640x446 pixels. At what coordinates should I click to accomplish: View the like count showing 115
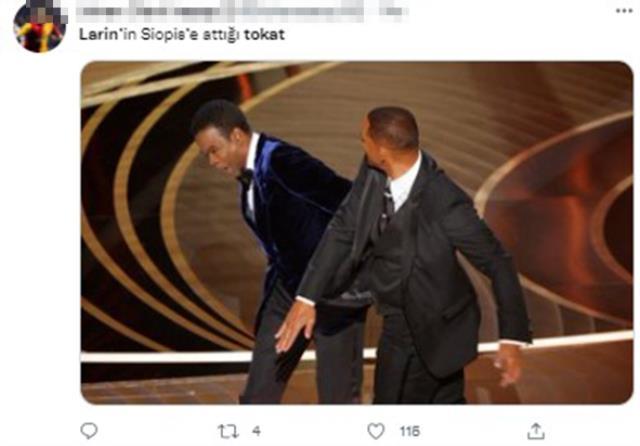409,431
